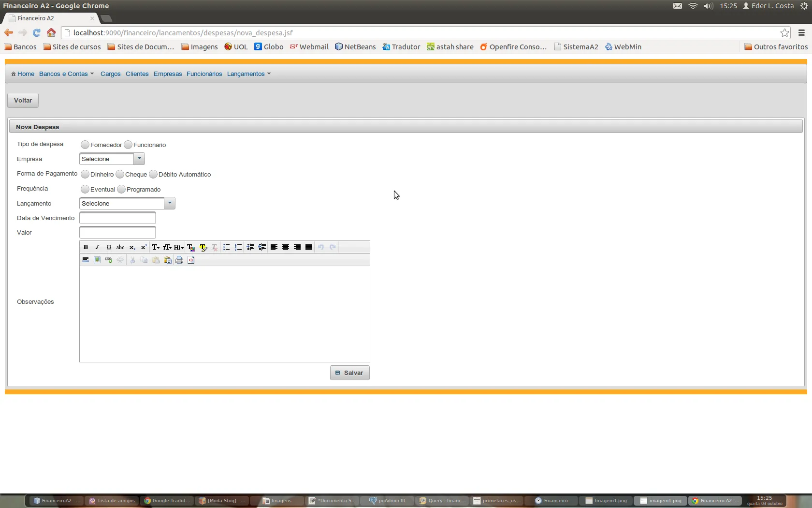Insert a hyperlink in the editor

pos(109,260)
